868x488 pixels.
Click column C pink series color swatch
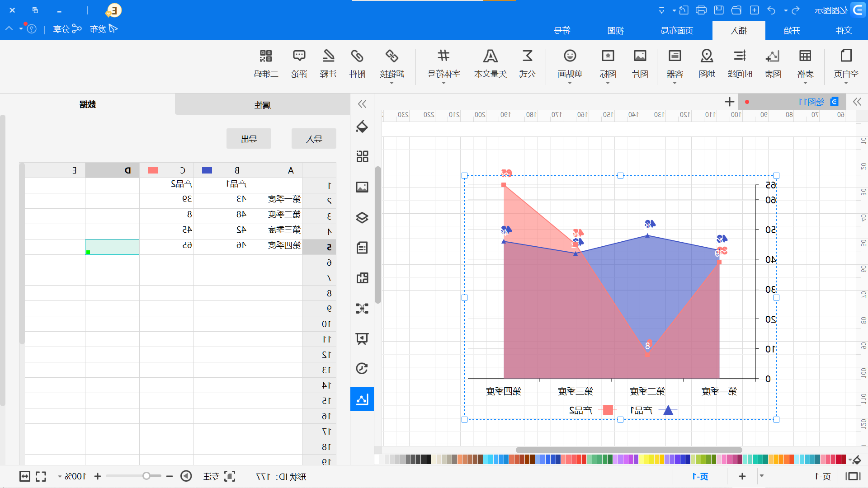(153, 170)
